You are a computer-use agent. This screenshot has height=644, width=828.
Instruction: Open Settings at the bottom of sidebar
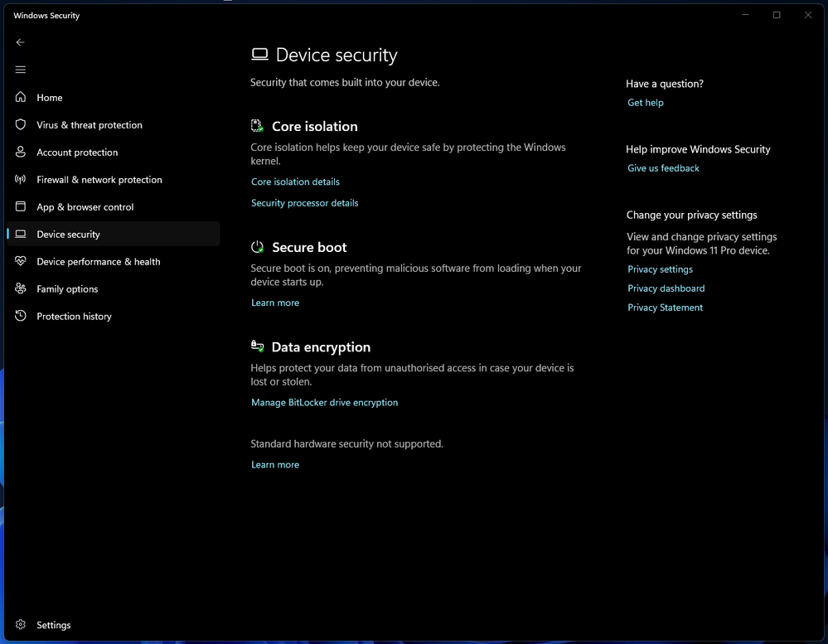(114, 624)
